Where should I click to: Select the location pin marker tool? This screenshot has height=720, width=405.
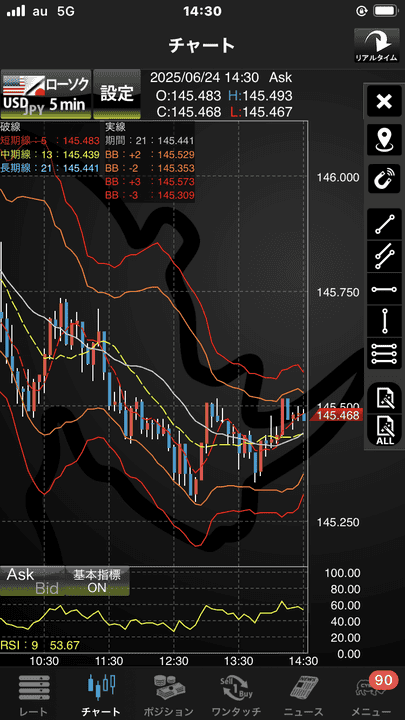pyautogui.click(x=384, y=140)
